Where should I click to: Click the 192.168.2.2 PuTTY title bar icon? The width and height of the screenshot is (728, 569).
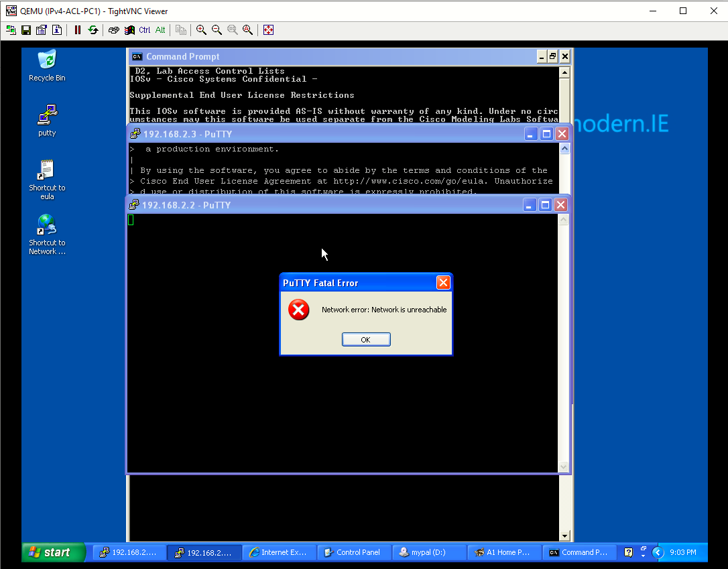134,204
